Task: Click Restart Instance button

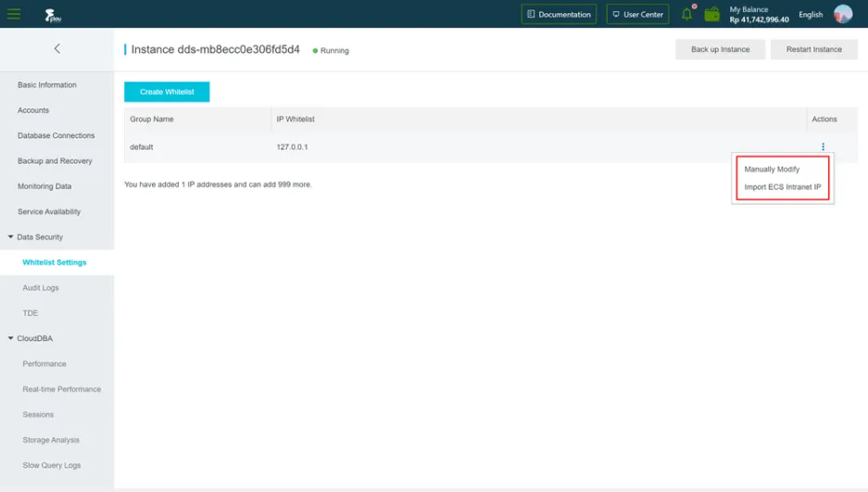Action: click(x=813, y=49)
